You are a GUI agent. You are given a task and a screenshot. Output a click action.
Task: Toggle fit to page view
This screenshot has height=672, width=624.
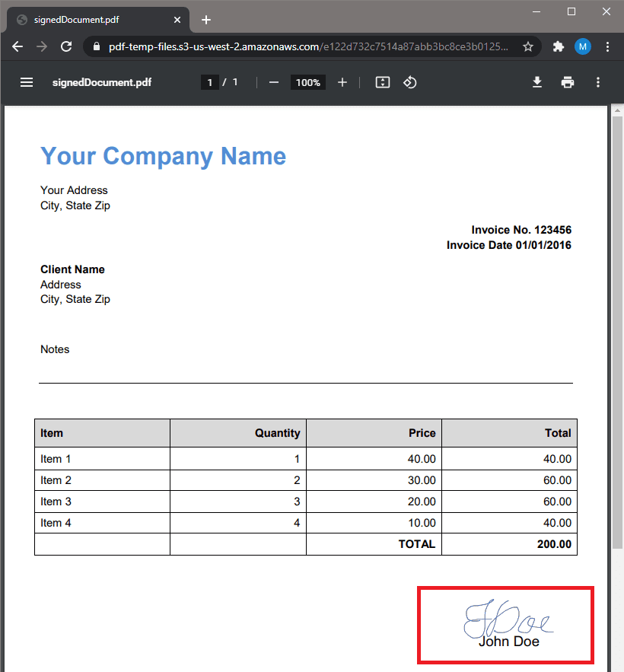click(x=383, y=82)
